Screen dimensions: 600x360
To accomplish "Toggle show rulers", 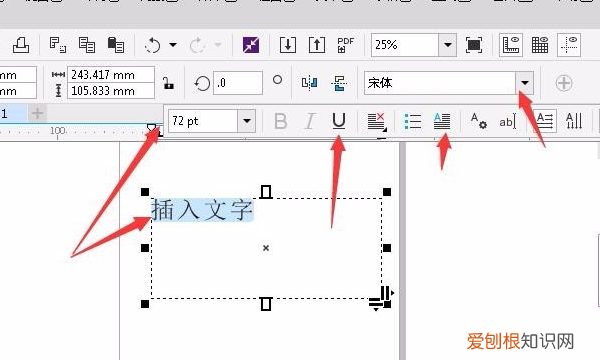I will click(511, 45).
